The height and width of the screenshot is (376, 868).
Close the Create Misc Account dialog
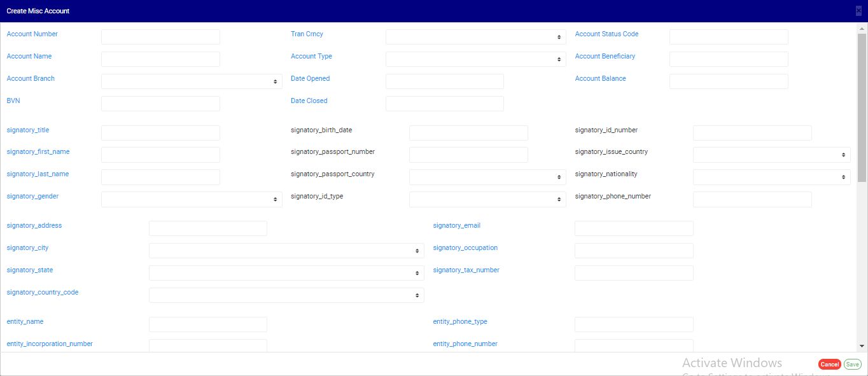[x=858, y=11]
